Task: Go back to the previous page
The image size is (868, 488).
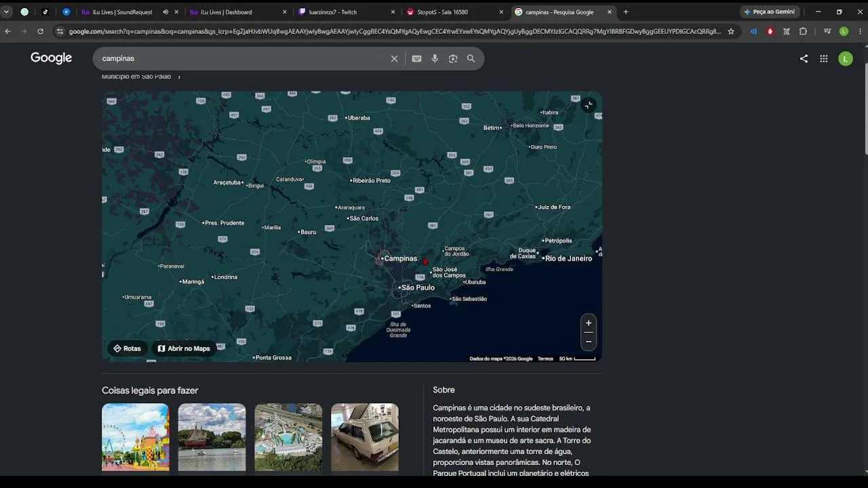Action: (x=8, y=31)
